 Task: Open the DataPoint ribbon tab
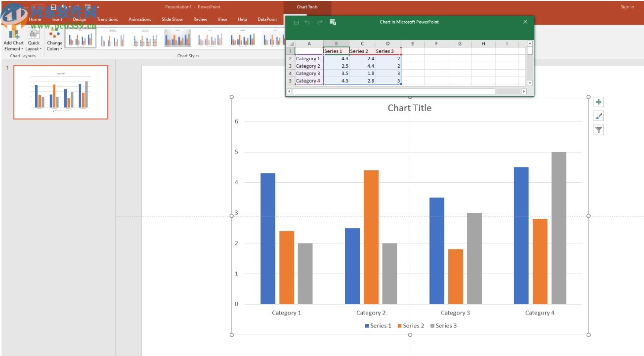click(267, 19)
